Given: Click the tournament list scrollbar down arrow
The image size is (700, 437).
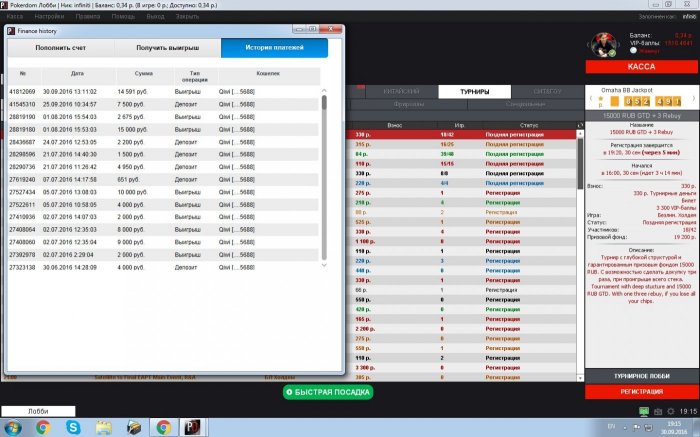Looking at the screenshot, I should coord(580,378).
